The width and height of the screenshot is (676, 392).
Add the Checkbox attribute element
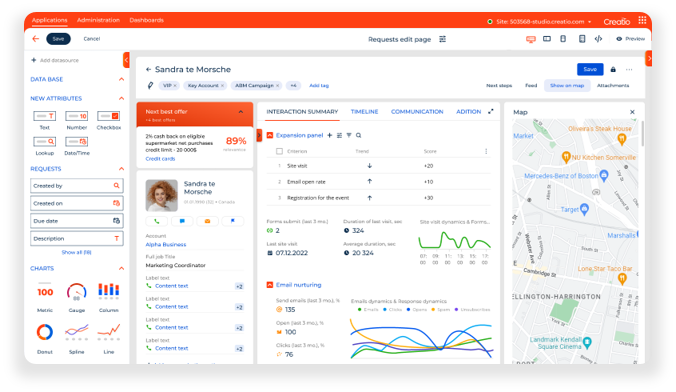[x=109, y=116]
